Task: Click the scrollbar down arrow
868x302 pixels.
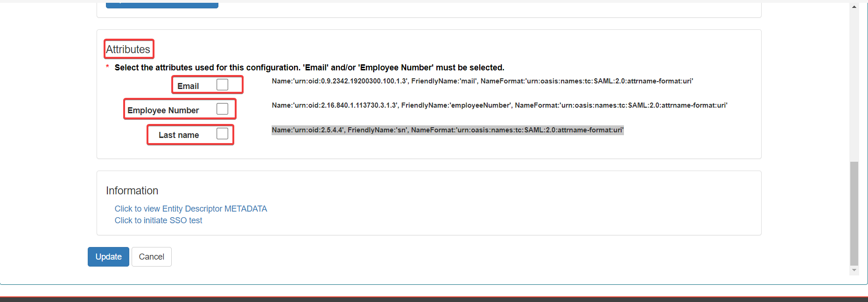Action: click(854, 270)
